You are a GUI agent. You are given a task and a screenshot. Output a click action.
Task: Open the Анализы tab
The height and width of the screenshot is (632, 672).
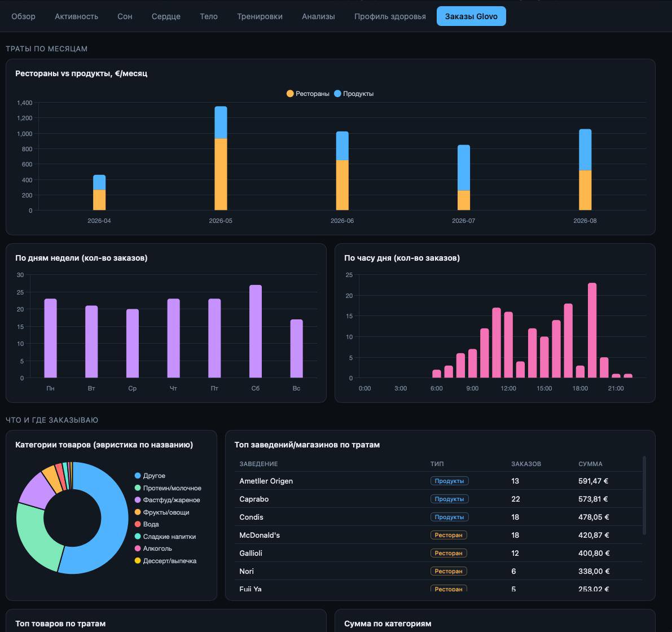(318, 16)
